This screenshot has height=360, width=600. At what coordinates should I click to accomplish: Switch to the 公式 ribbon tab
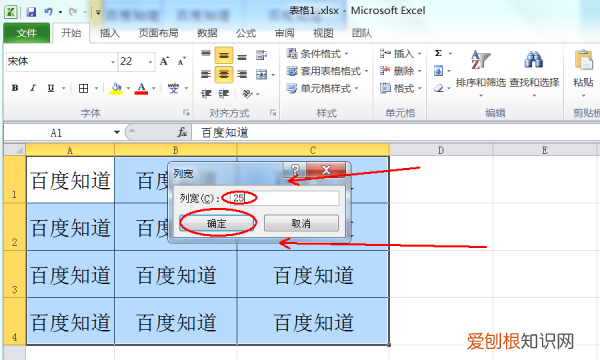click(x=246, y=33)
